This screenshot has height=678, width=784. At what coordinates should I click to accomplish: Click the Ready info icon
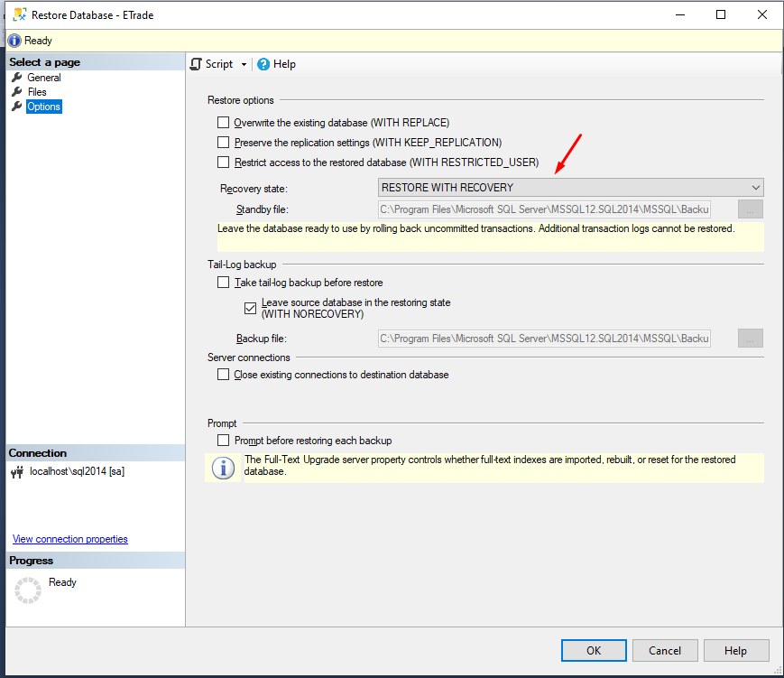(x=14, y=41)
